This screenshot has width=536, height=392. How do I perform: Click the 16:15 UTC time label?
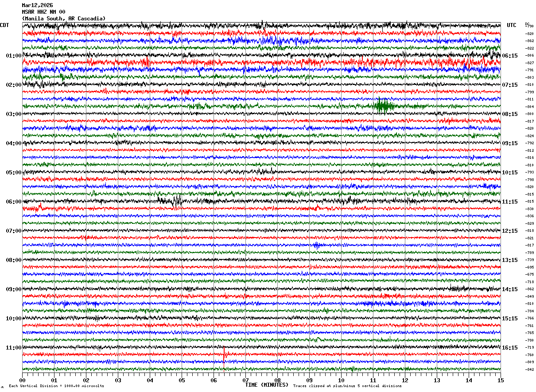pyautogui.click(x=510, y=348)
